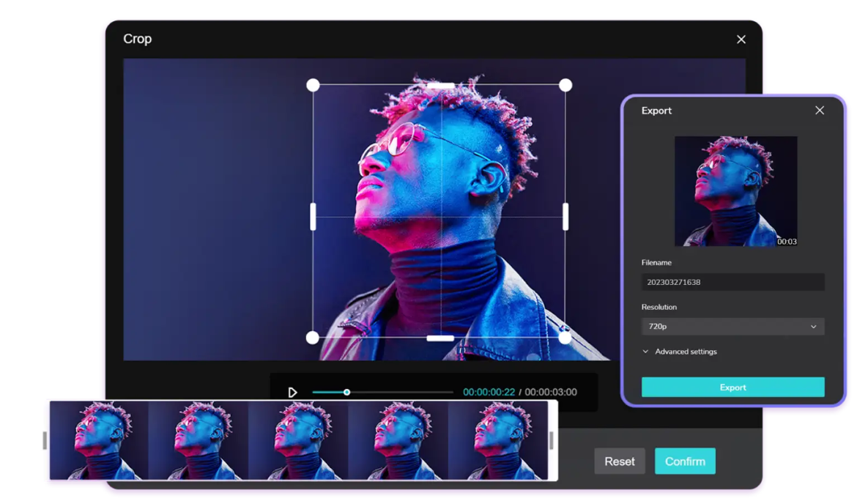Click the playback progress slider knob
This screenshot has height=501, width=868.
(x=347, y=393)
